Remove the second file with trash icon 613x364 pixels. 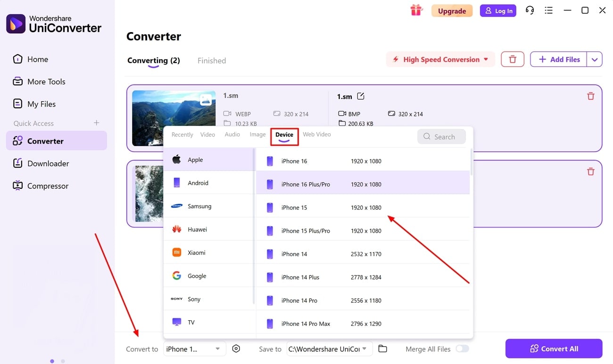point(590,172)
